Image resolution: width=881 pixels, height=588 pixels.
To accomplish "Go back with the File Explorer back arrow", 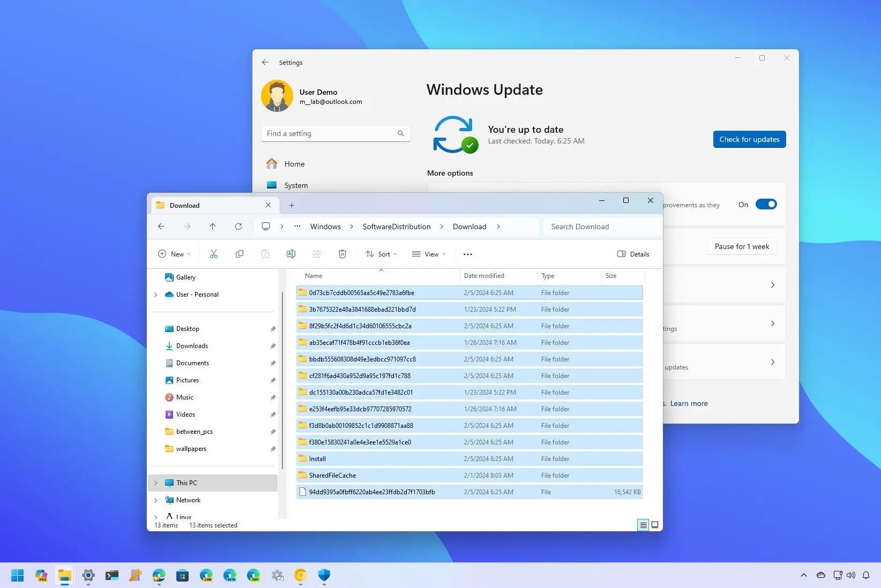I will coord(161,227).
